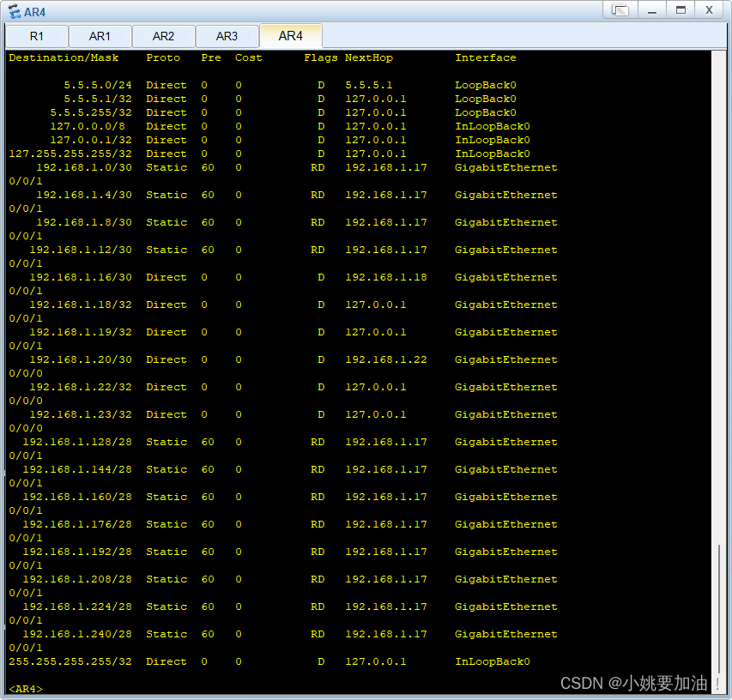This screenshot has height=700, width=732.
Task: Click the vertical scrollbar thumb
Action: [x=718, y=609]
